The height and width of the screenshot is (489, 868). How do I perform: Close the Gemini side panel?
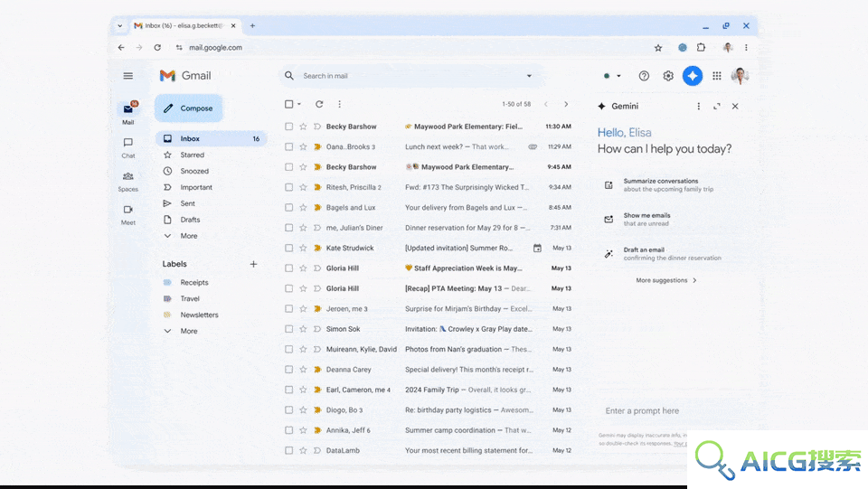735,107
